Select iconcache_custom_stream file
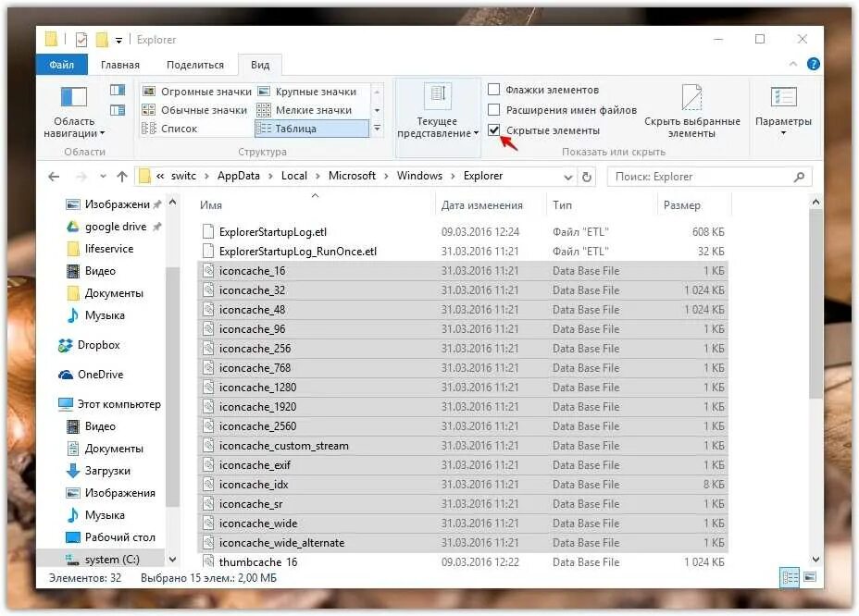 tap(463, 446)
